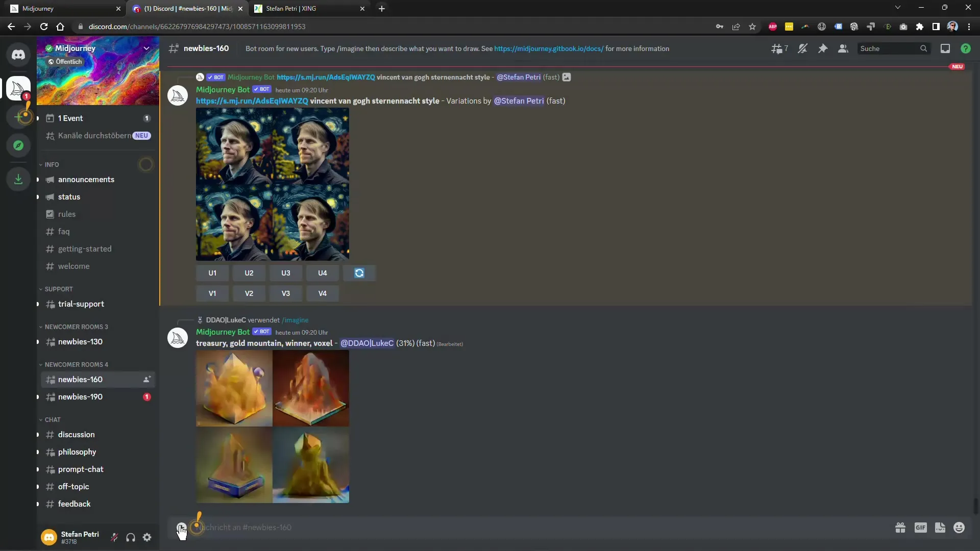
Task: Click the add a server plus icon
Action: (18, 117)
